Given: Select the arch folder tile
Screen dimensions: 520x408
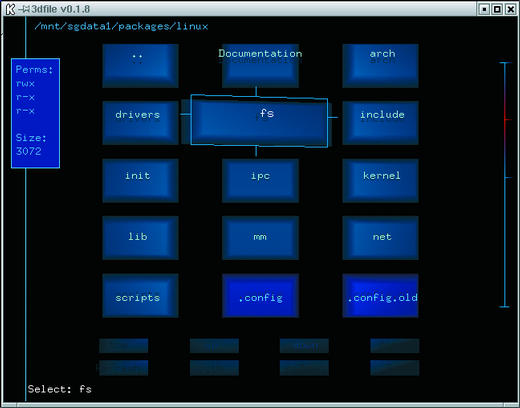Looking at the screenshot, I should (x=380, y=66).
